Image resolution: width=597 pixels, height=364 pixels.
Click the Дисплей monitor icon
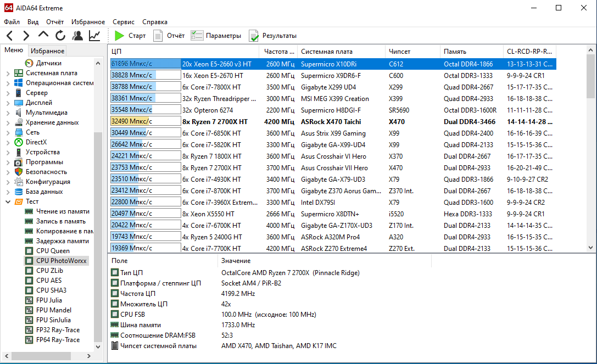click(x=18, y=103)
